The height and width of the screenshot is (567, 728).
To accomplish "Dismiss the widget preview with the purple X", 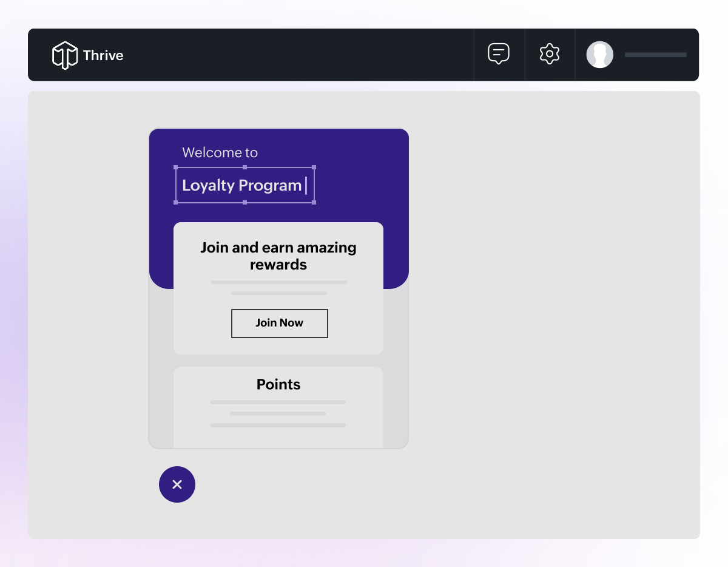I will tap(177, 484).
